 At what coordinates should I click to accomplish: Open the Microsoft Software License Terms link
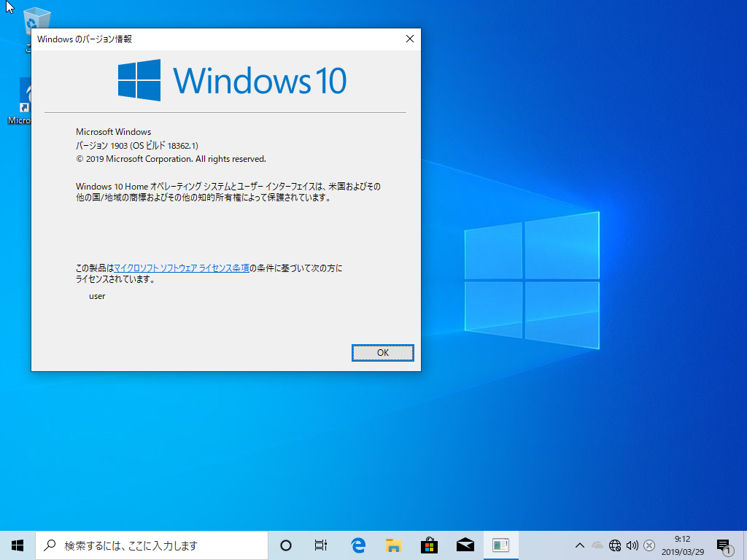182,268
